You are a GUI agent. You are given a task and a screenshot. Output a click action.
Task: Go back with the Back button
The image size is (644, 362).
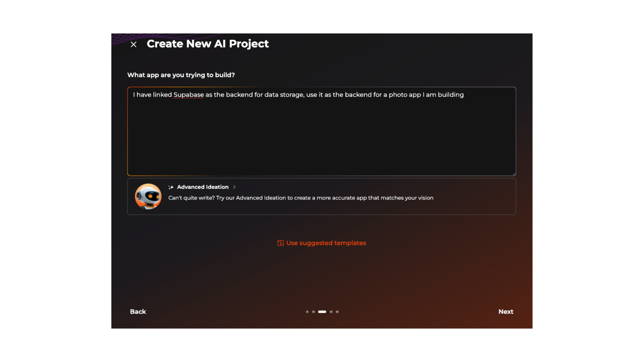pos(138,312)
